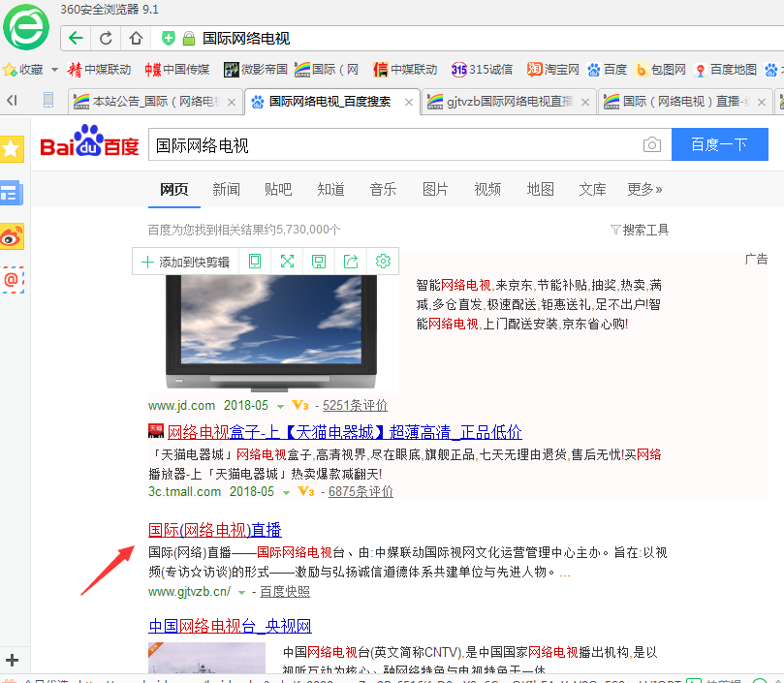
Task: Expand the dropdown arrow next to 3c.tmall.com
Action: 286,492
